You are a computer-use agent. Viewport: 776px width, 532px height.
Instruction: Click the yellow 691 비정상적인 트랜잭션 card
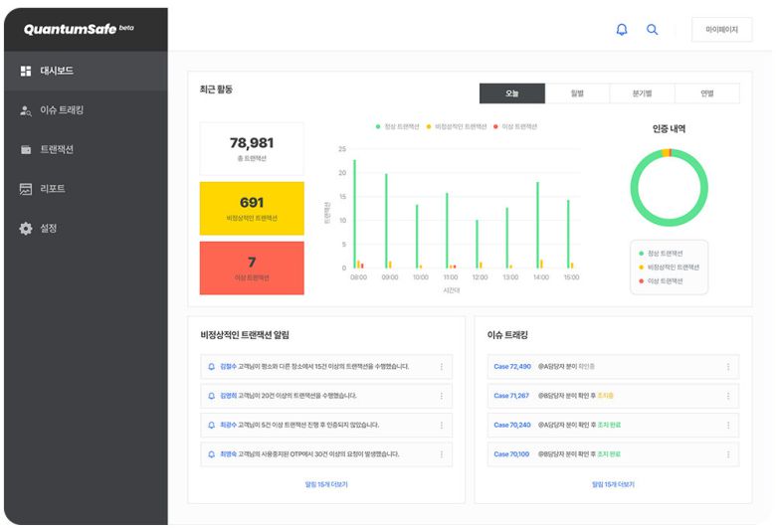(x=252, y=208)
